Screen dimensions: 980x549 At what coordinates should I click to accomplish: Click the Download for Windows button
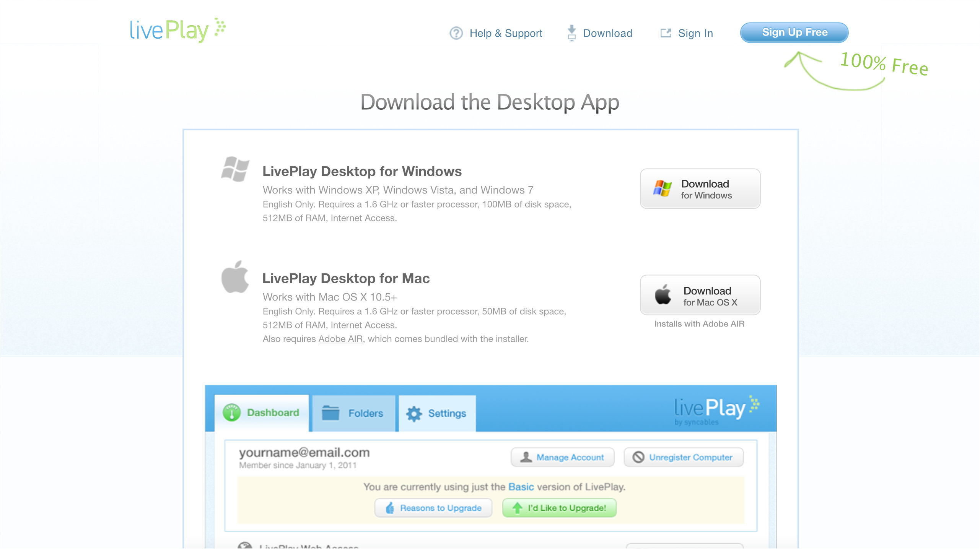tap(700, 188)
